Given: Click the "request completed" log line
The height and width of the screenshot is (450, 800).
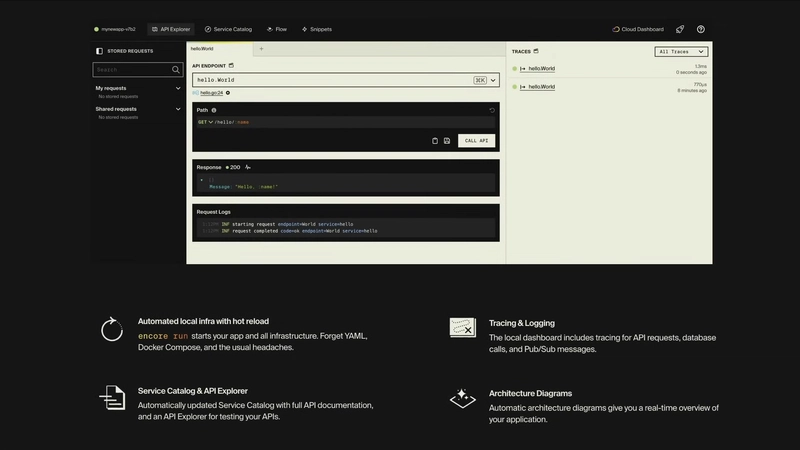Looking at the screenshot, I should click(289, 231).
